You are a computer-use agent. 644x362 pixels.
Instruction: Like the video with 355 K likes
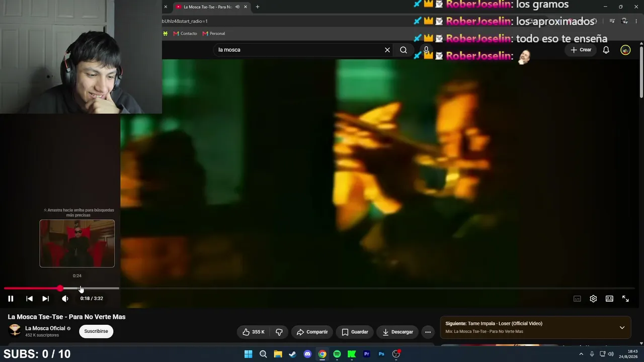254,332
